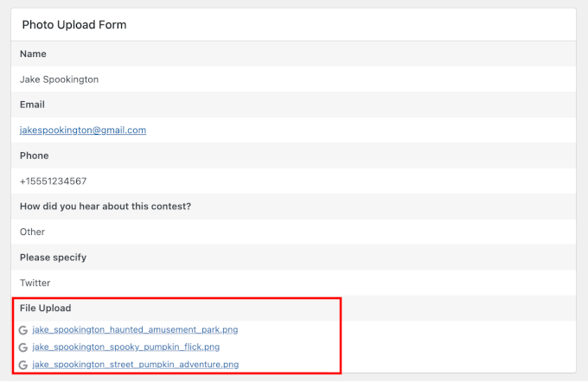Open jake_spookington_street_pumpkin_adventure.png file link

135,365
